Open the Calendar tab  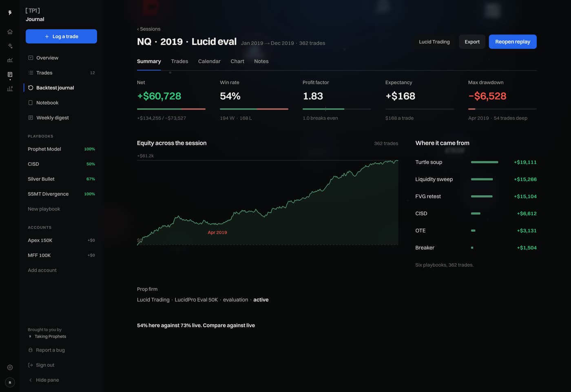(x=209, y=62)
